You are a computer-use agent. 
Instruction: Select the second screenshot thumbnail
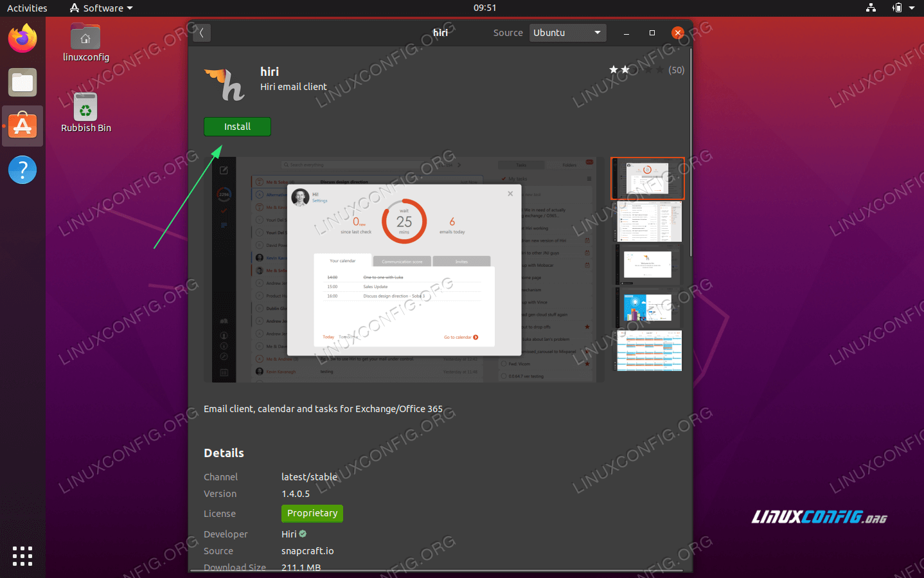pos(648,222)
